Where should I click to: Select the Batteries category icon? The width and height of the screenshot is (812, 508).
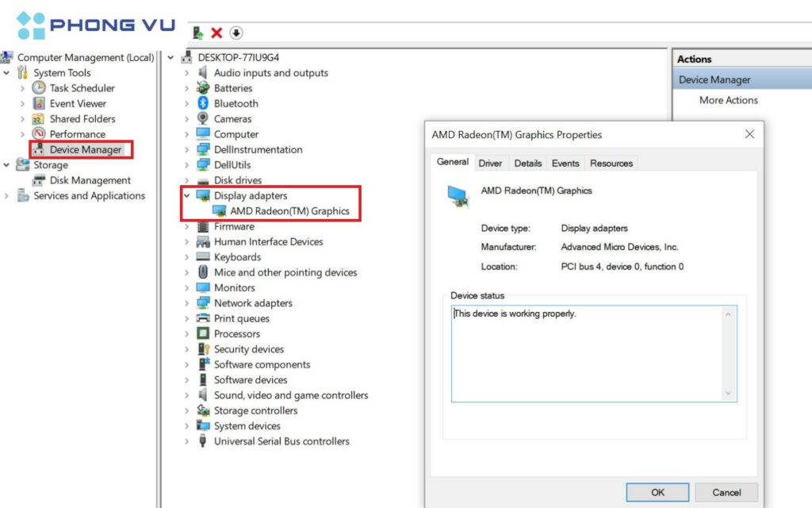click(203, 88)
